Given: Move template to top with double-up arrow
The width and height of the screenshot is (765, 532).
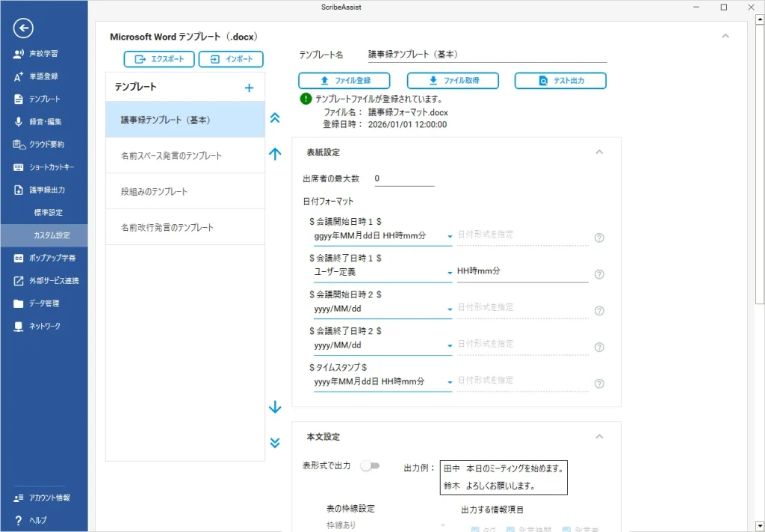Looking at the screenshot, I should (275, 117).
